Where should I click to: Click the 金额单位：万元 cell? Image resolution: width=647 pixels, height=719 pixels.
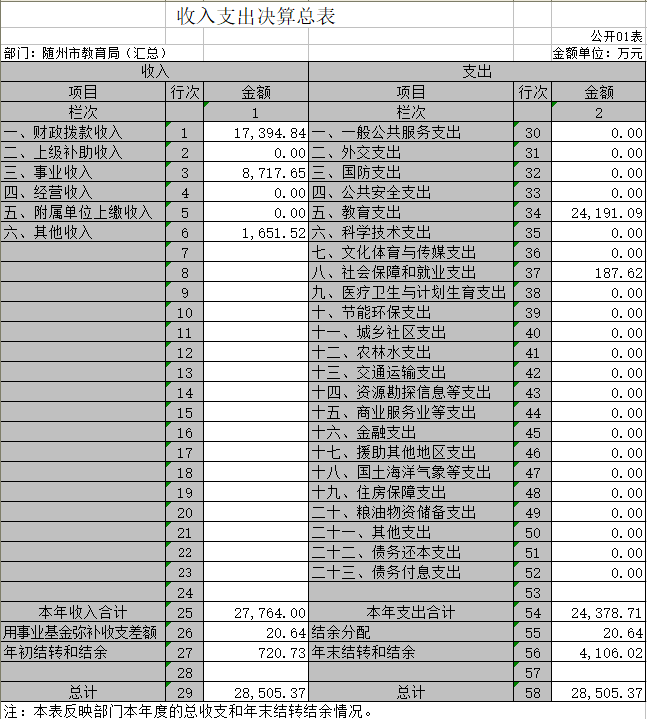pyautogui.click(x=597, y=53)
